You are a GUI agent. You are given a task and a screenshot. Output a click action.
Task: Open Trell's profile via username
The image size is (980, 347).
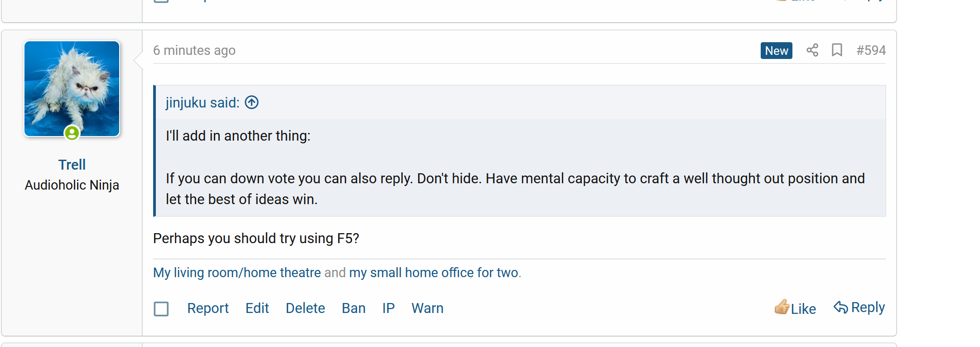(x=72, y=165)
